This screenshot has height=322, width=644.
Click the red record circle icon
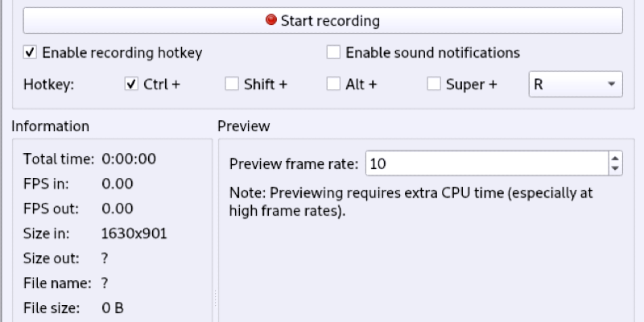pyautogui.click(x=271, y=20)
